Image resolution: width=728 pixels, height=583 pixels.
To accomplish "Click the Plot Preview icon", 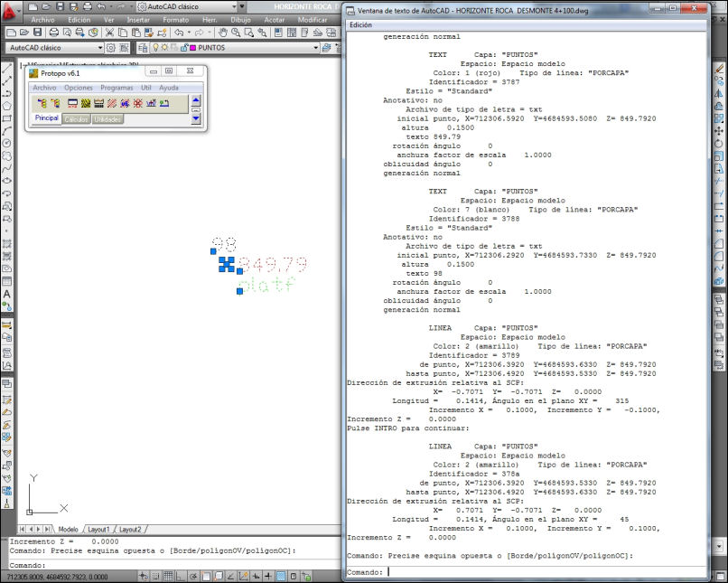I will click(x=67, y=33).
